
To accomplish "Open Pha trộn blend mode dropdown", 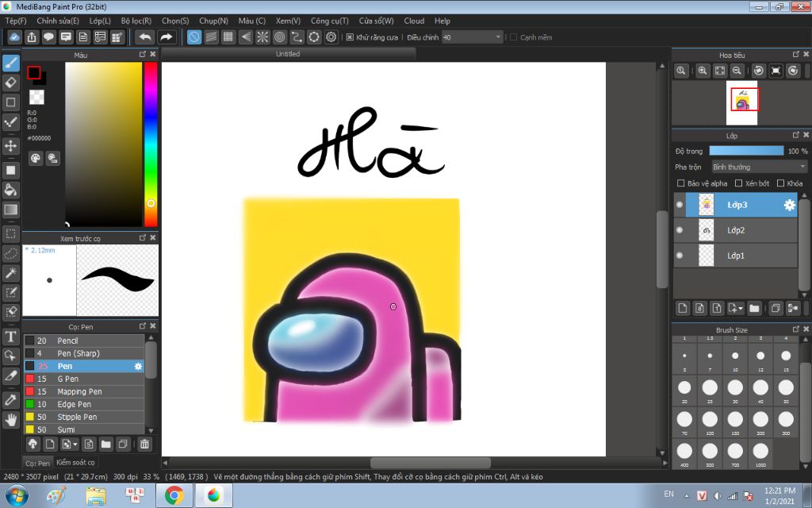I will [x=759, y=167].
